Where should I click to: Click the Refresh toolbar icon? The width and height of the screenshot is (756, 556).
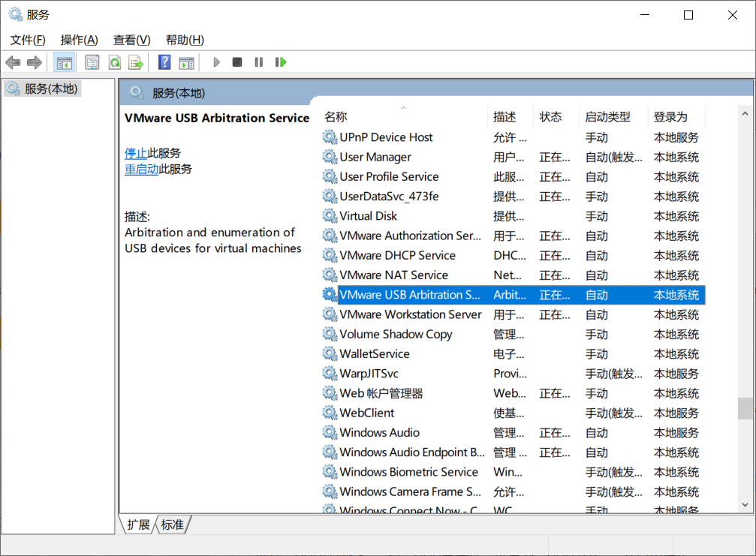114,62
